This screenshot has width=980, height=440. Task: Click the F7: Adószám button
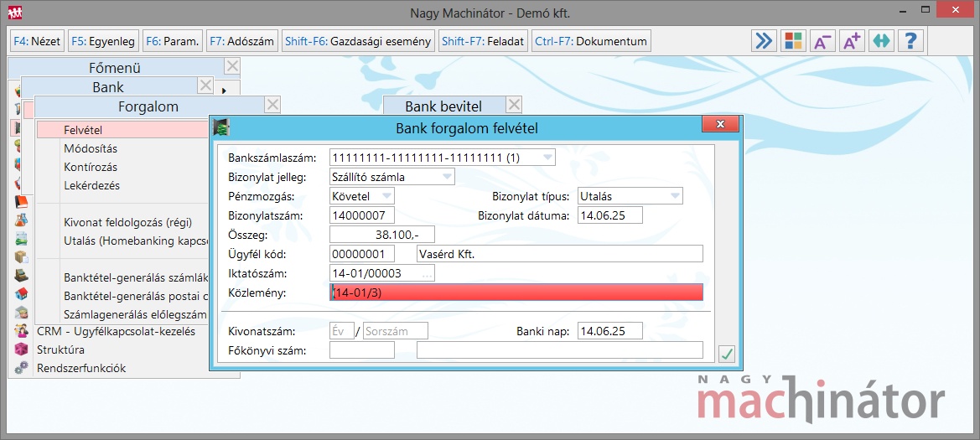click(x=242, y=42)
